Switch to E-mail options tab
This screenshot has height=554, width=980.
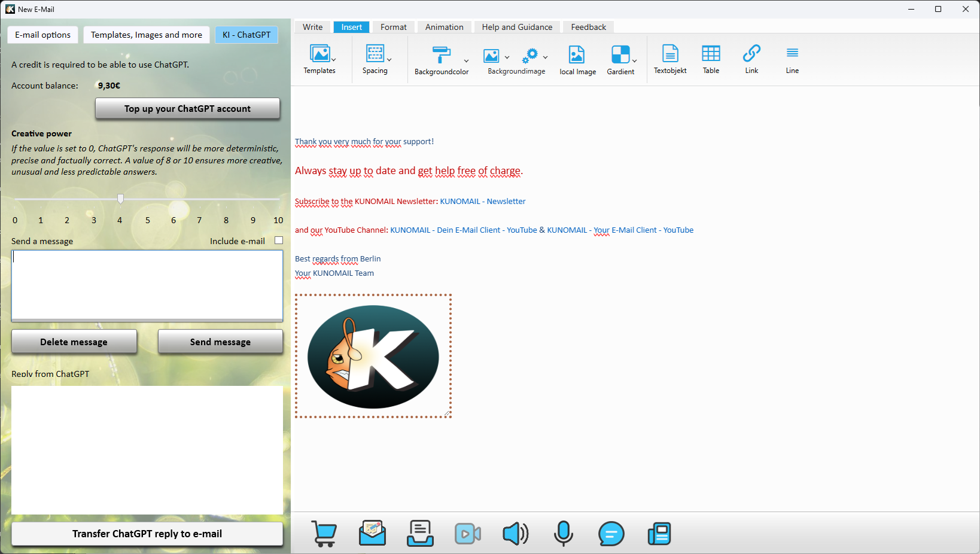click(42, 35)
